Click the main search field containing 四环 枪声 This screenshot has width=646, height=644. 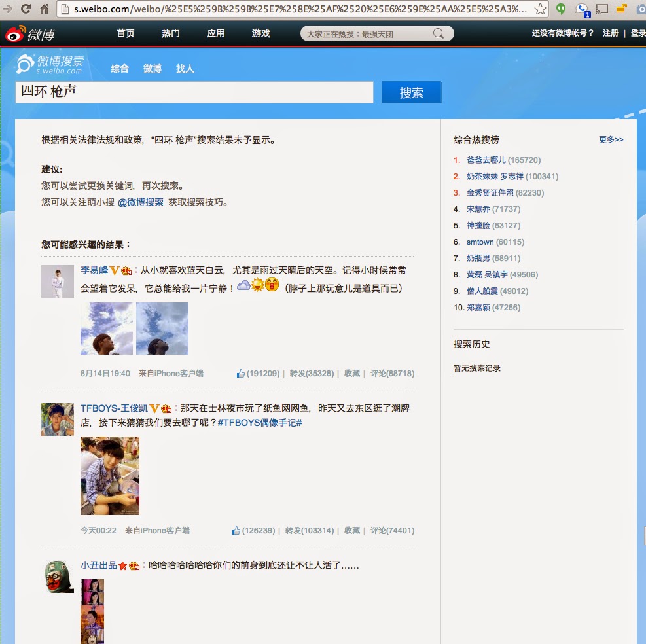click(194, 92)
